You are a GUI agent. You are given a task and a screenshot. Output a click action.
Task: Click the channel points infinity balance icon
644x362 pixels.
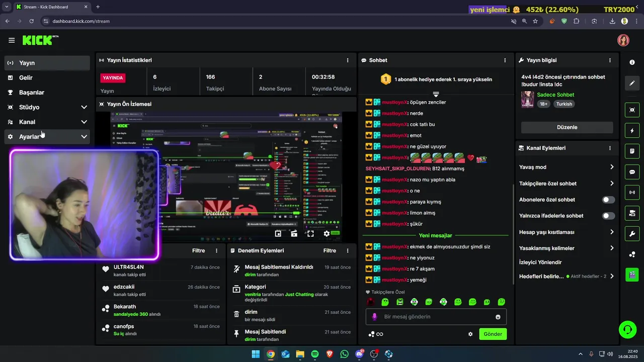coord(376,334)
